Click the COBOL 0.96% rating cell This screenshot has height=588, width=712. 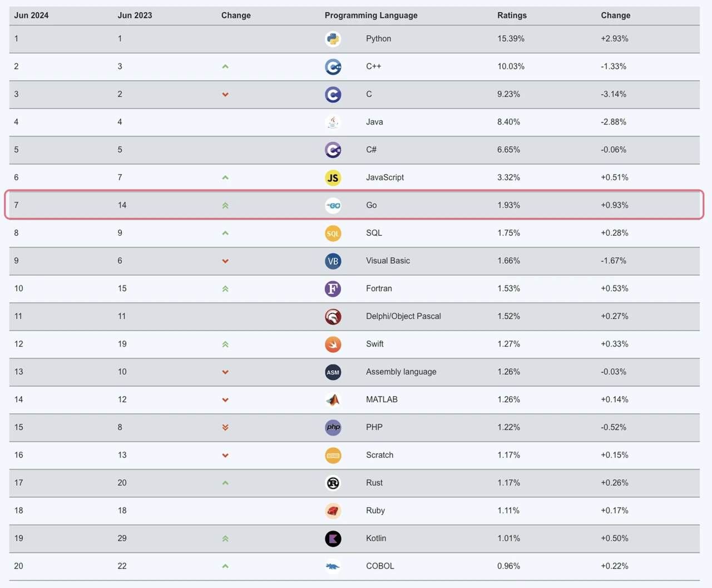pos(508,566)
